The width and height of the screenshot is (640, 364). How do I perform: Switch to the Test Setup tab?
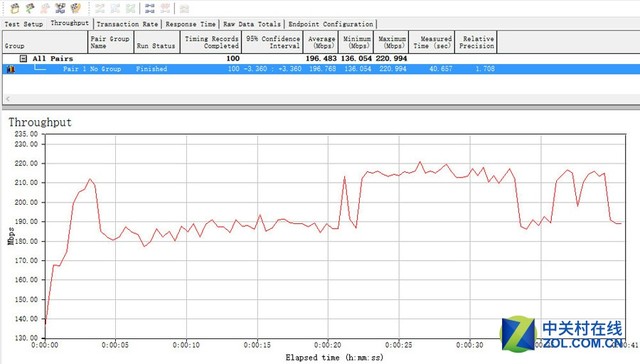pyautogui.click(x=24, y=24)
